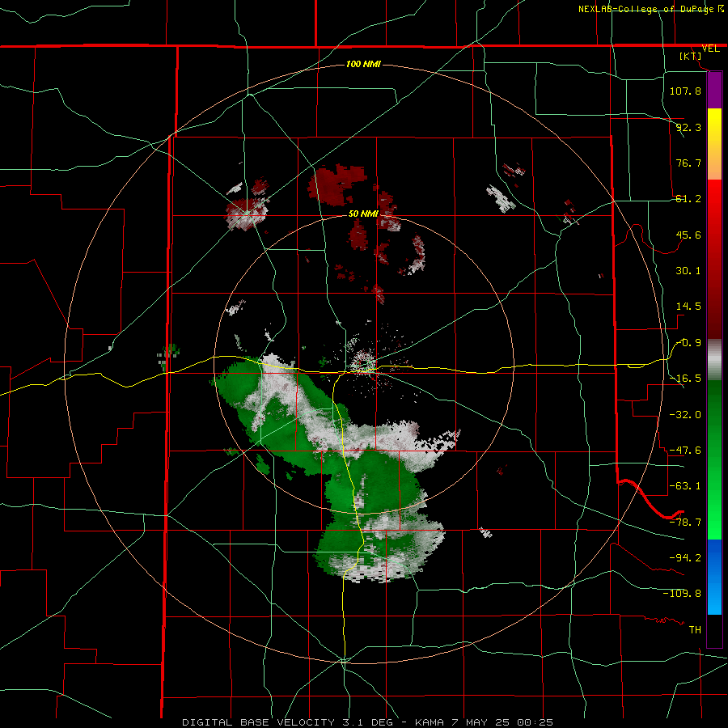Click the -78.7 value on the velocity scale

(x=685, y=523)
